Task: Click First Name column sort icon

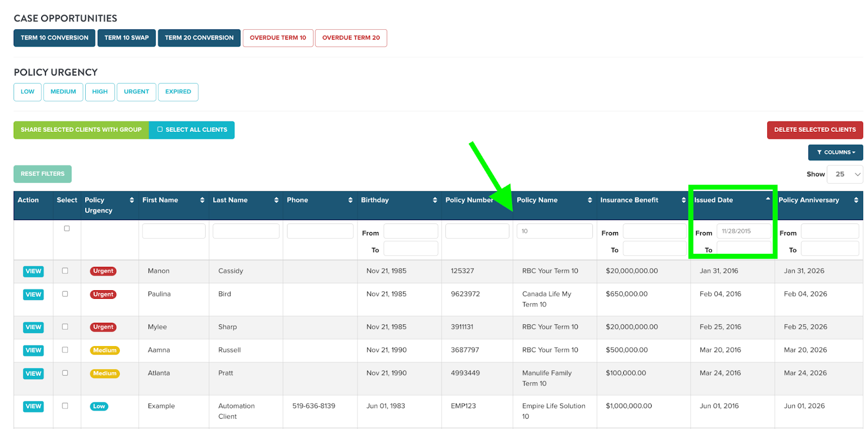Action: pyautogui.click(x=202, y=200)
